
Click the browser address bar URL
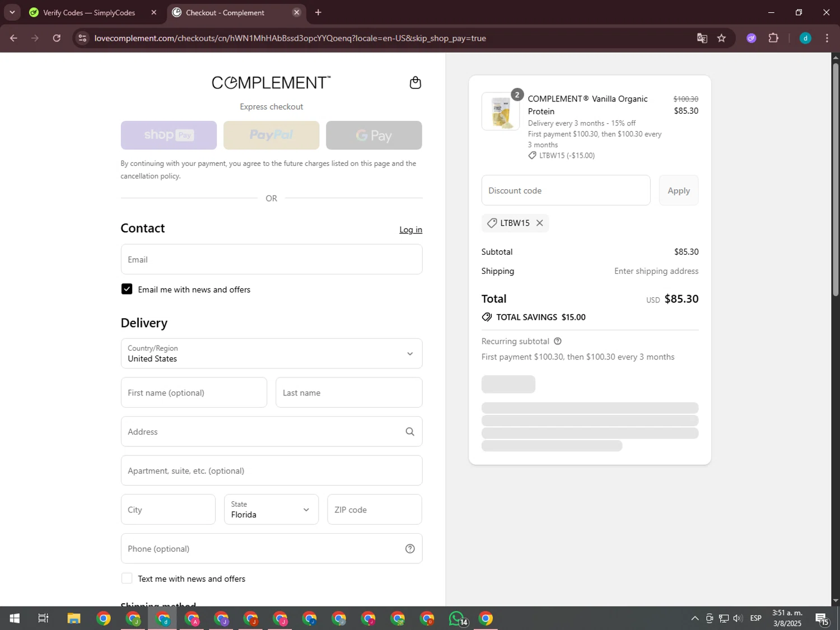click(290, 38)
